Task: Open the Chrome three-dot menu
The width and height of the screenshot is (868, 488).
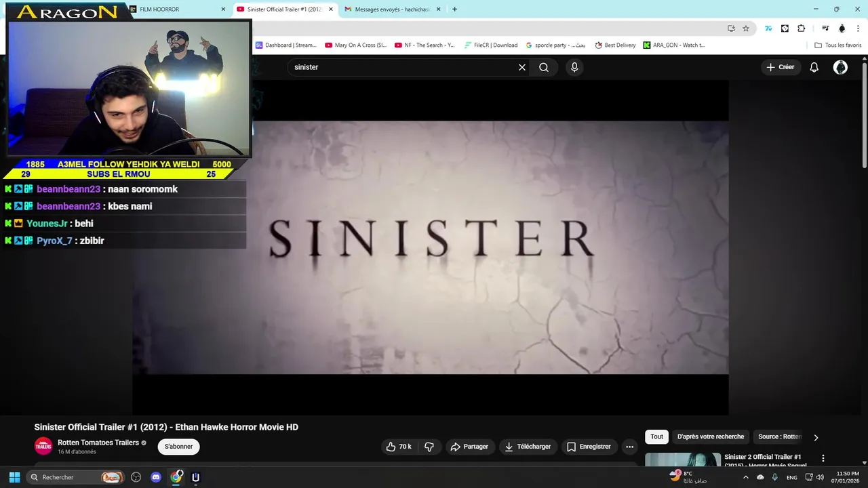Action: pos(859,28)
